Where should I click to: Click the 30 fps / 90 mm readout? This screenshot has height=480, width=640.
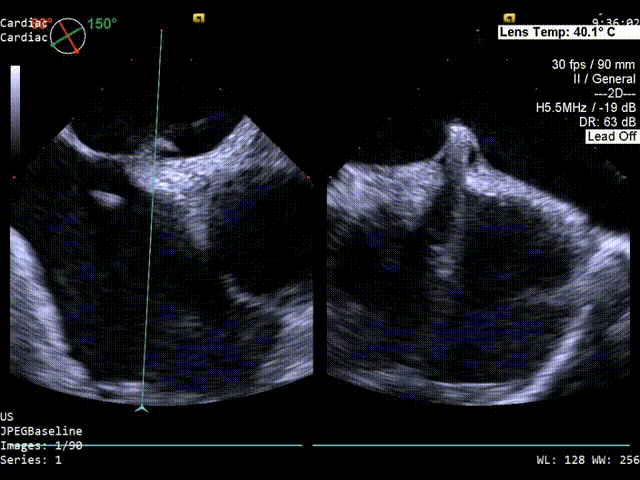(x=593, y=64)
